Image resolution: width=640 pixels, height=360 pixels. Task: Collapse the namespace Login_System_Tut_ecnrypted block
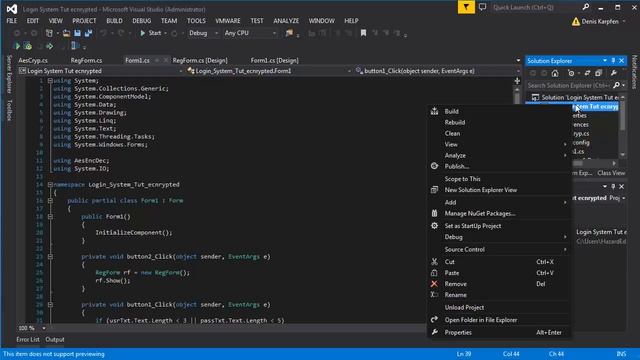tap(50, 184)
